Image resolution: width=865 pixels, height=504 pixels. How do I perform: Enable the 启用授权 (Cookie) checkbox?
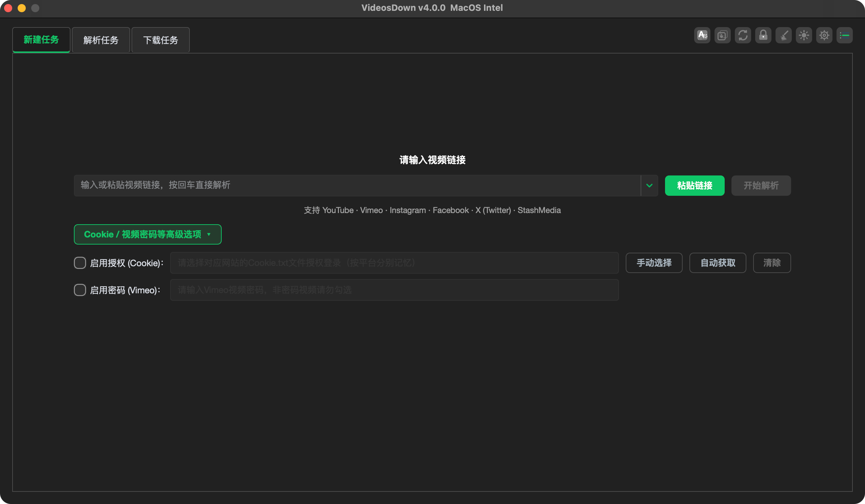[x=80, y=263]
